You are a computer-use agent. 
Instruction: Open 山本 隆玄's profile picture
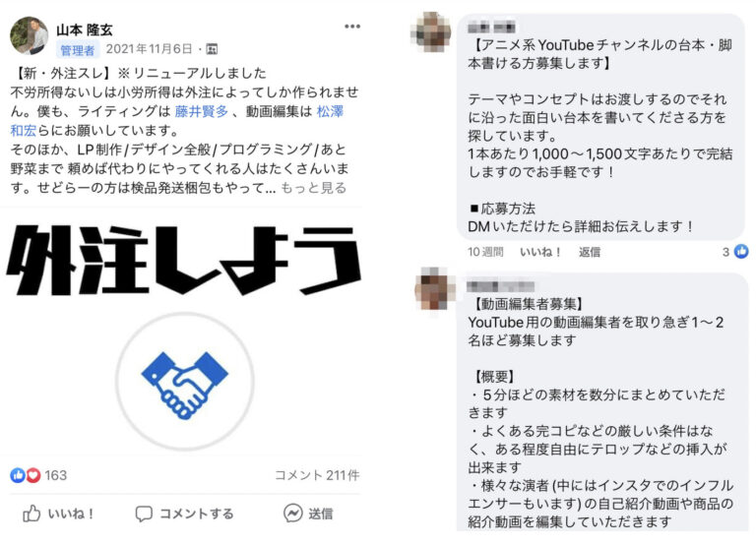pos(30,36)
